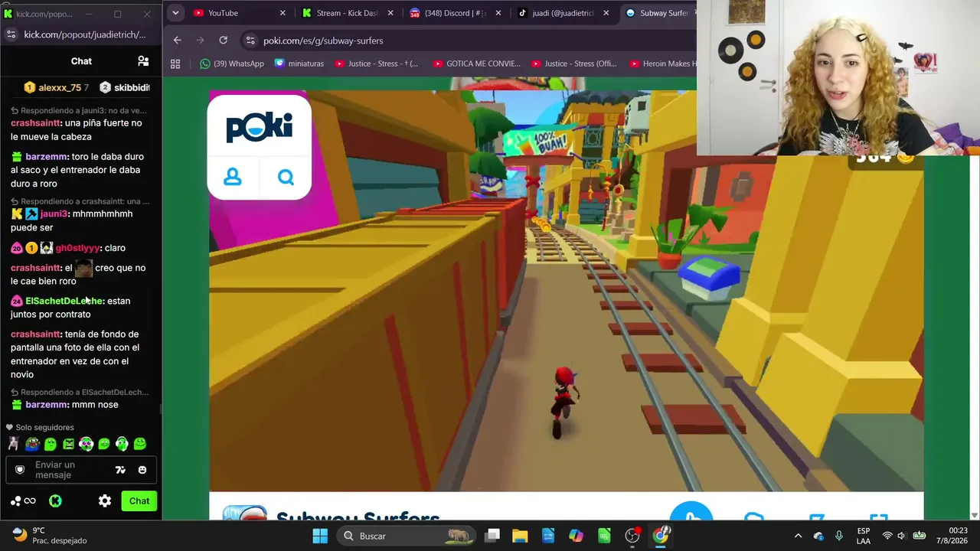Image resolution: width=980 pixels, height=551 pixels.
Task: Open the Wi-Fi network tray icon
Action: click(x=887, y=536)
